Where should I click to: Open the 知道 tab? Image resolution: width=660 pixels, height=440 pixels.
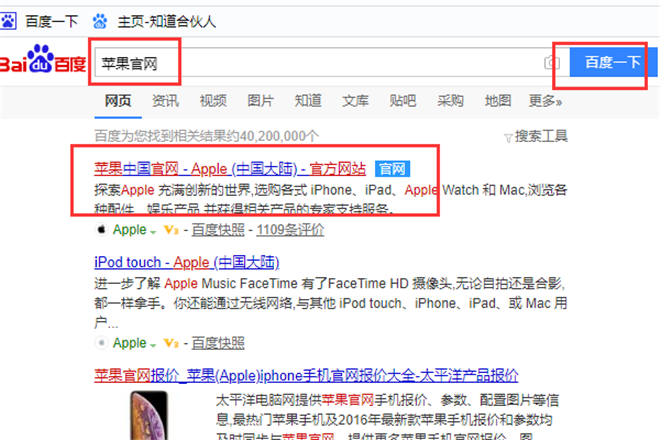(x=308, y=101)
